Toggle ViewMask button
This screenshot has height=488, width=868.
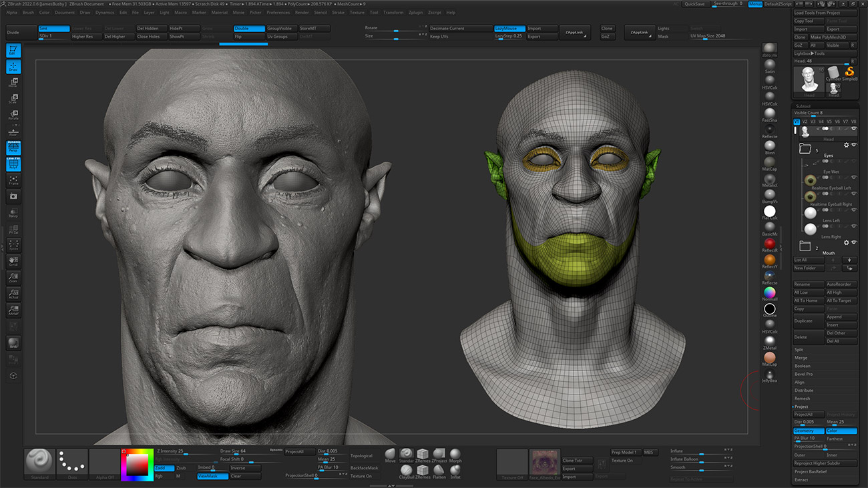[212, 476]
